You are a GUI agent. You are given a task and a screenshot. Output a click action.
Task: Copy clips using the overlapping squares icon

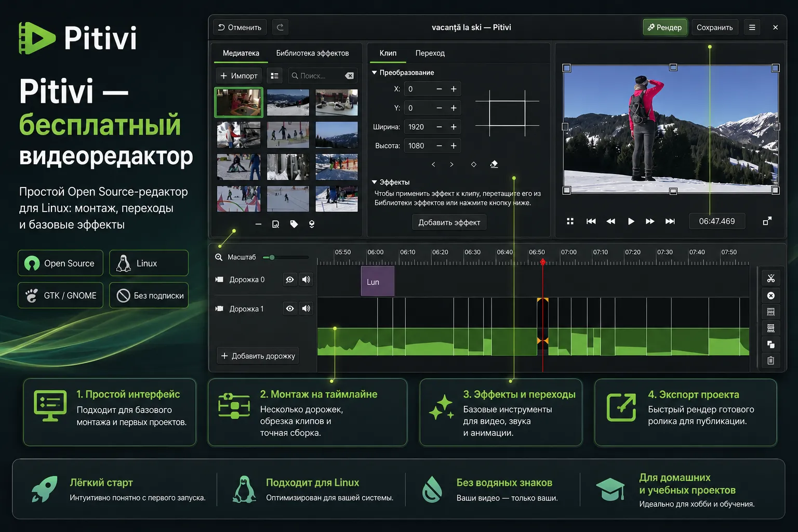pos(770,344)
